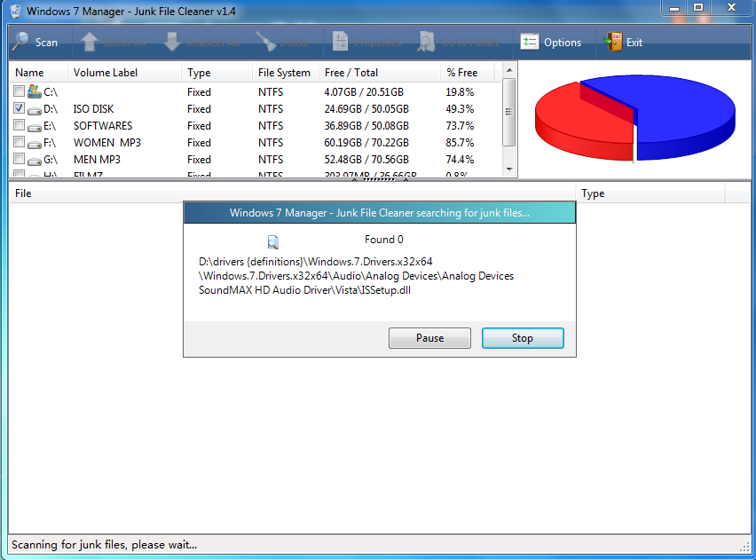
Task: Sort by Free / Total column header
Action: [x=379, y=73]
